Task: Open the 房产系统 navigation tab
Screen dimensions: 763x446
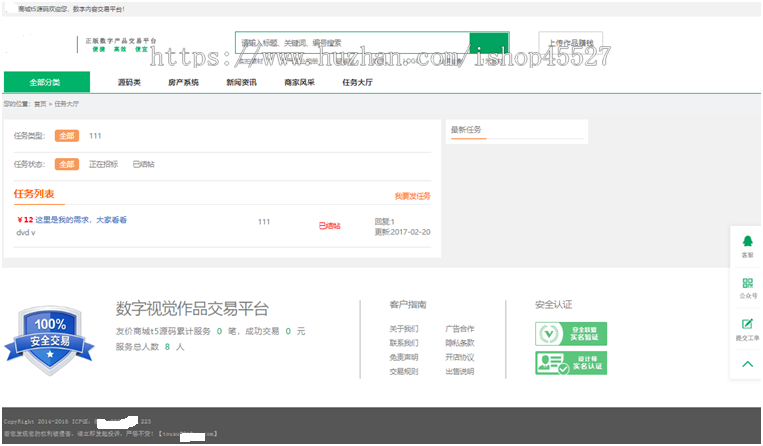Action: point(183,82)
